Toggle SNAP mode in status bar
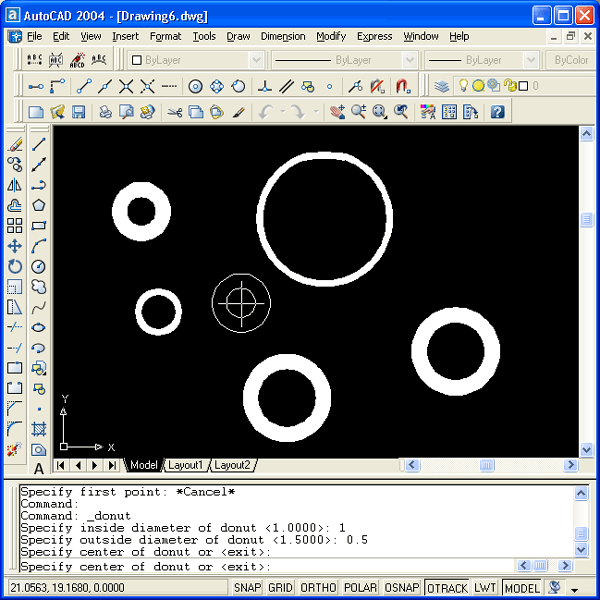This screenshot has width=600, height=600. [x=247, y=588]
